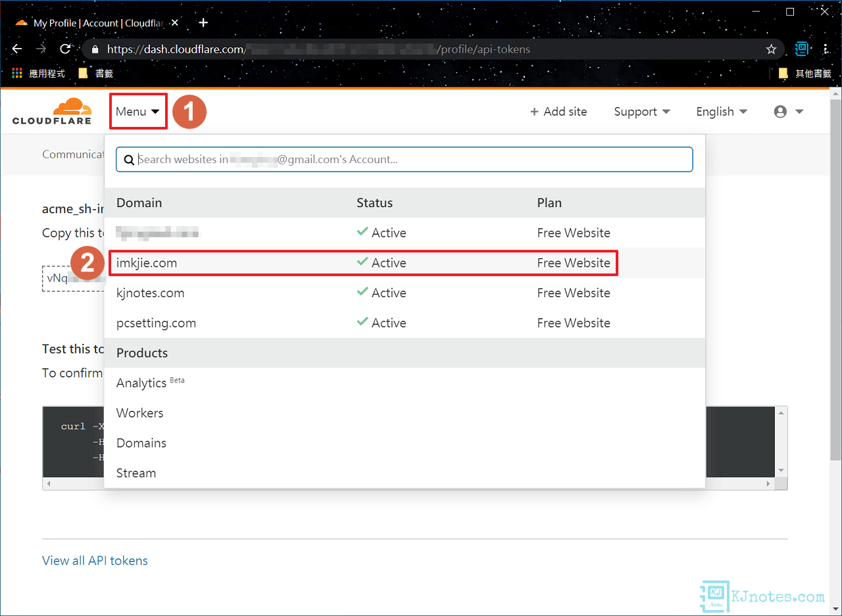
Task: Expand the Menu dropdown
Action: pos(137,111)
